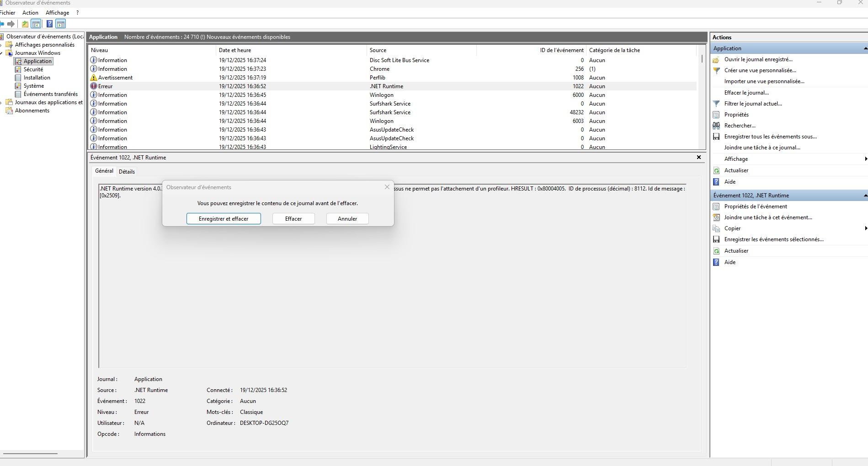Click the Créer une vue personnalisée funnel icon

pos(716,70)
